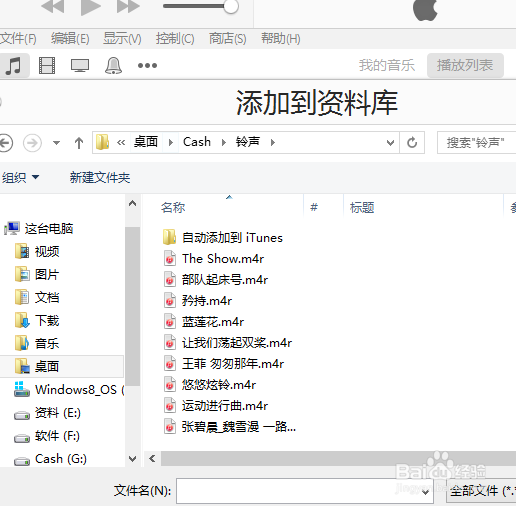Click the iTunes play button
Screen dimensions: 516x506
[x=91, y=7]
